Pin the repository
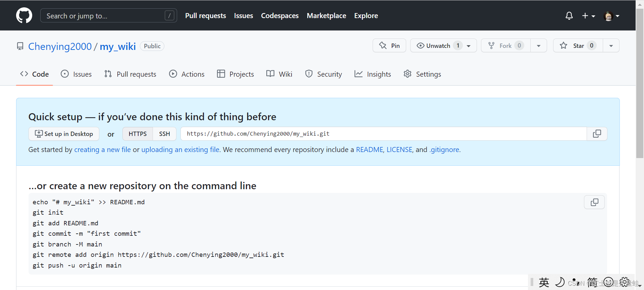 [x=389, y=46]
